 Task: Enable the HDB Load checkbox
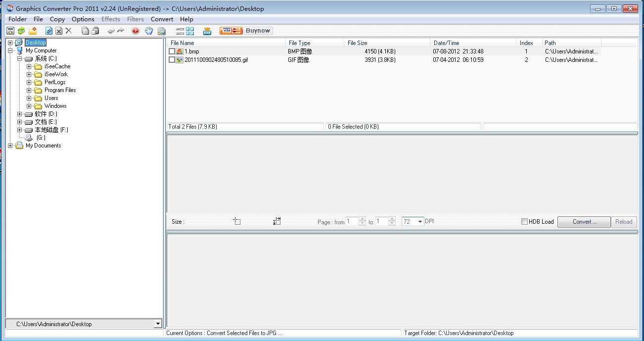click(x=525, y=222)
